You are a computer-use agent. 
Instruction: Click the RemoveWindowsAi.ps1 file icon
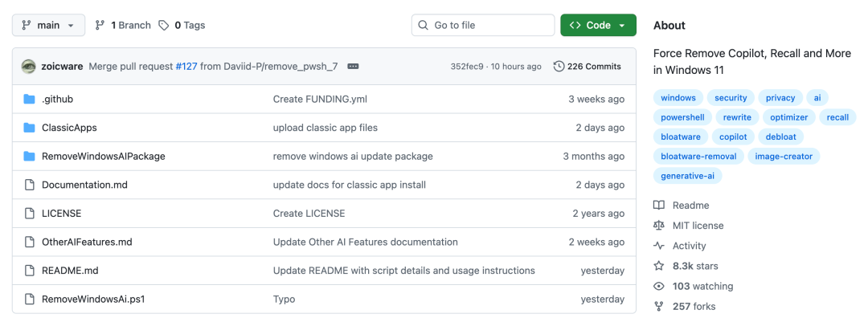pyautogui.click(x=30, y=300)
